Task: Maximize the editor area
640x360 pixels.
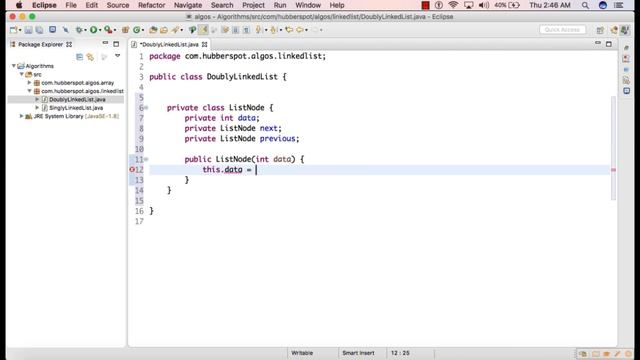Action: coord(609,44)
